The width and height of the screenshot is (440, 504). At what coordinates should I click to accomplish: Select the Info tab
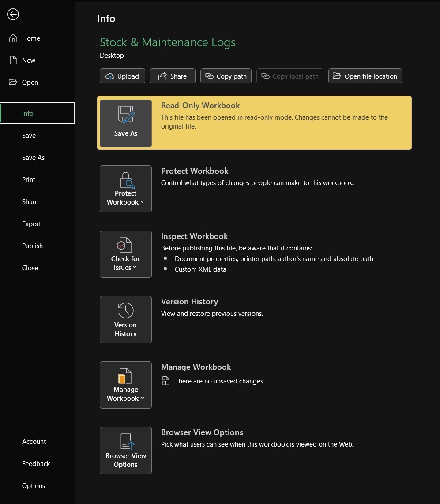pyautogui.click(x=37, y=113)
